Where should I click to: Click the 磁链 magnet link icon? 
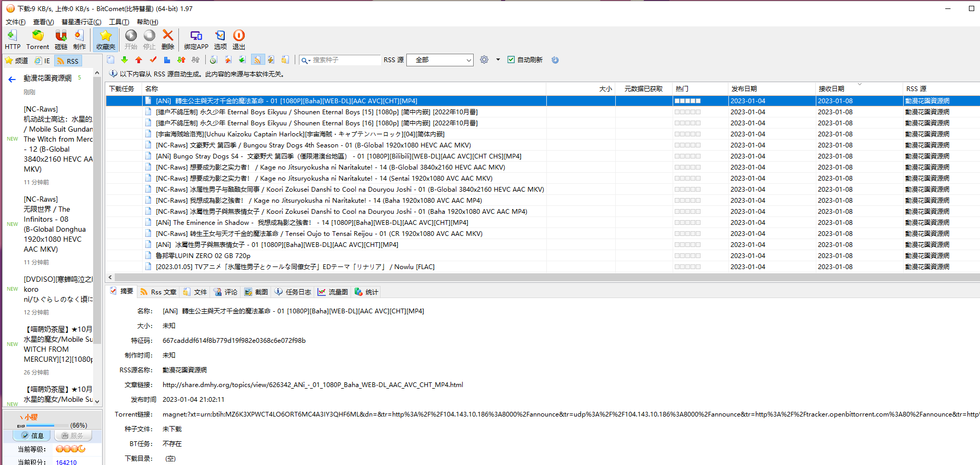coord(61,40)
